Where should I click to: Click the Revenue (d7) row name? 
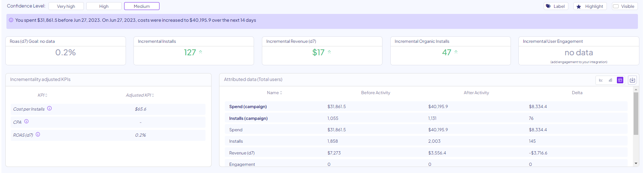pyautogui.click(x=242, y=153)
